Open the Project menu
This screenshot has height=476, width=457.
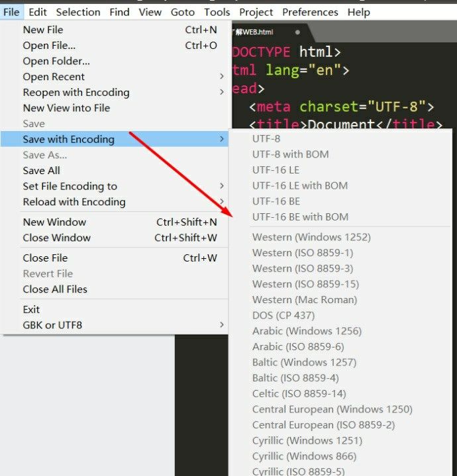[256, 12]
